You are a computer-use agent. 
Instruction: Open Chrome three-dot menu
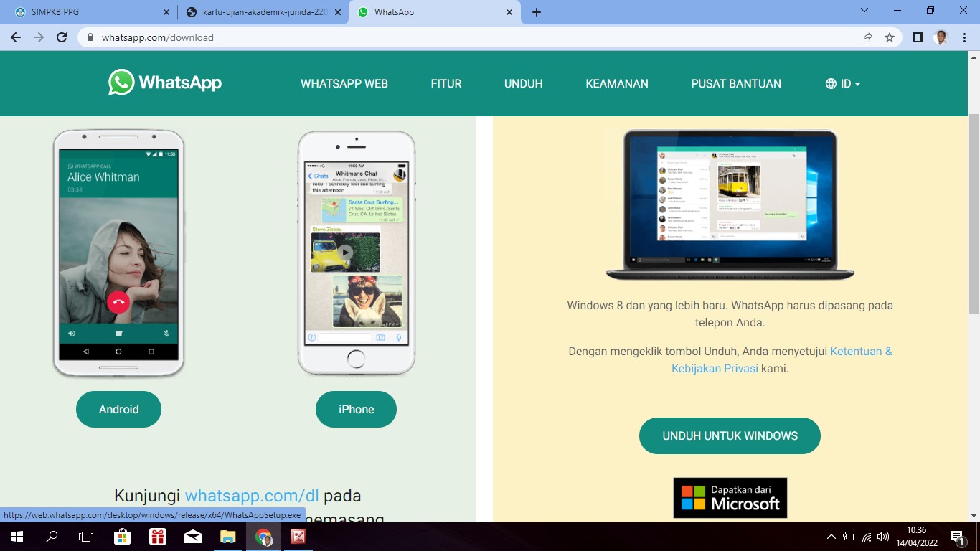click(x=963, y=37)
